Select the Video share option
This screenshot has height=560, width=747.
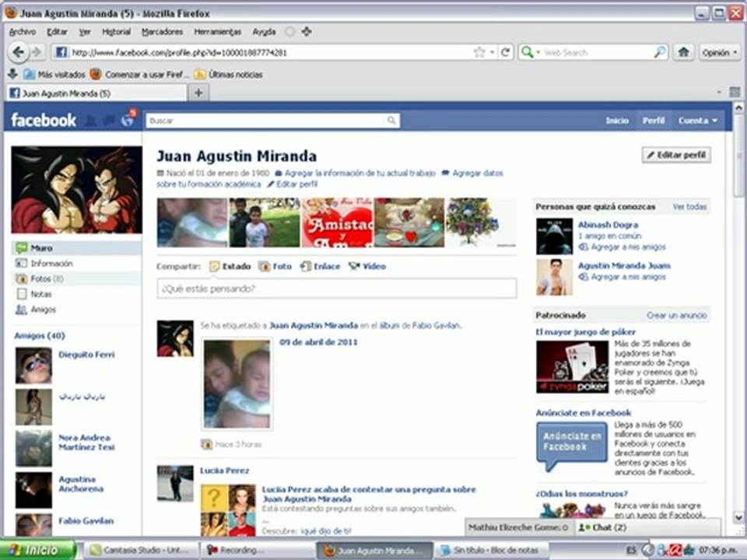[x=367, y=266]
